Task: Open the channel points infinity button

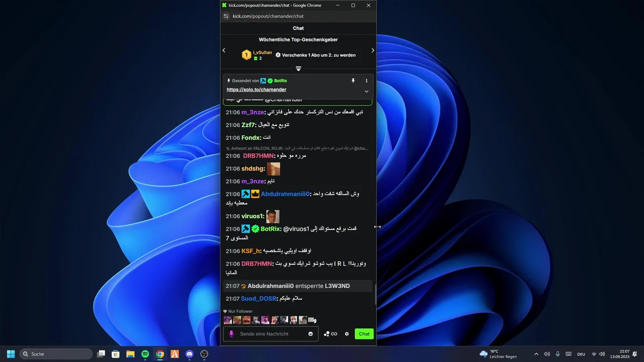Action: (x=331, y=334)
